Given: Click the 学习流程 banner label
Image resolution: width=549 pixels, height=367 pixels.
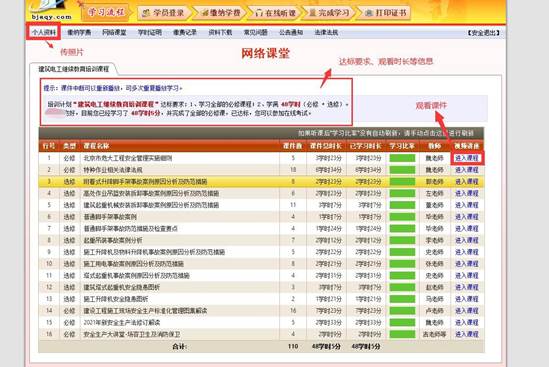Looking at the screenshot, I should tap(106, 12).
